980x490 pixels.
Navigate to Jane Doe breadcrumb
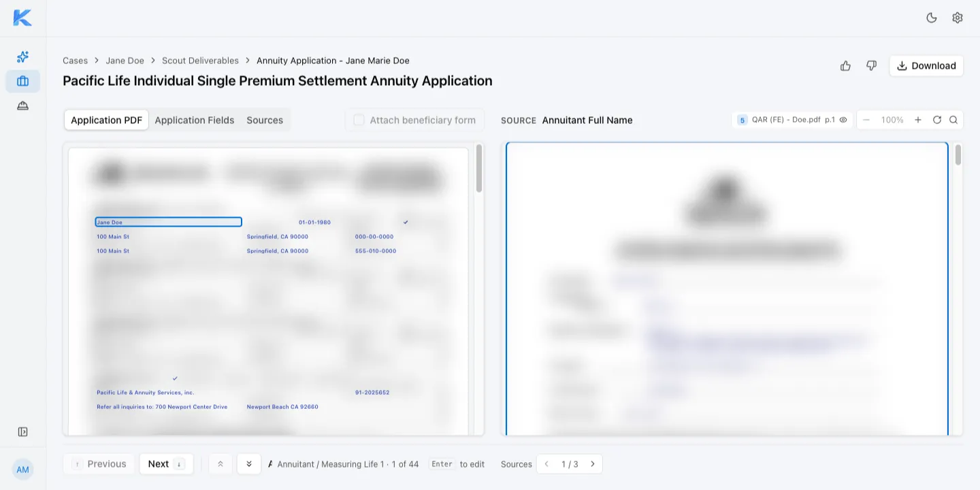(x=125, y=61)
